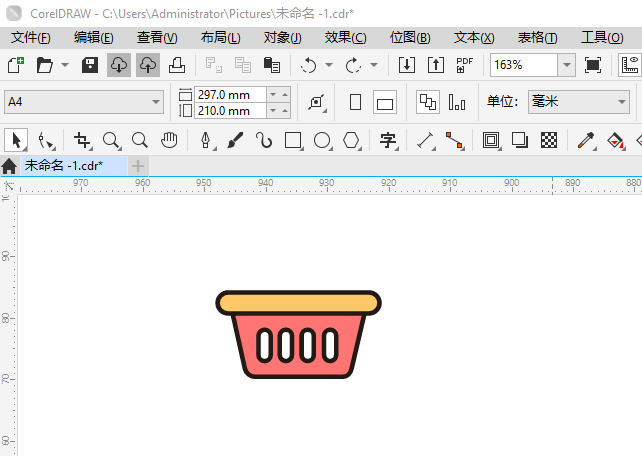The width and height of the screenshot is (642, 456).
Task: Select the Pick tool
Action: (16, 140)
